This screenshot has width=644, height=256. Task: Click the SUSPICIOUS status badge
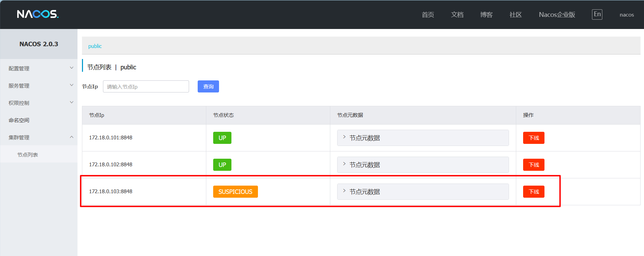point(236,192)
